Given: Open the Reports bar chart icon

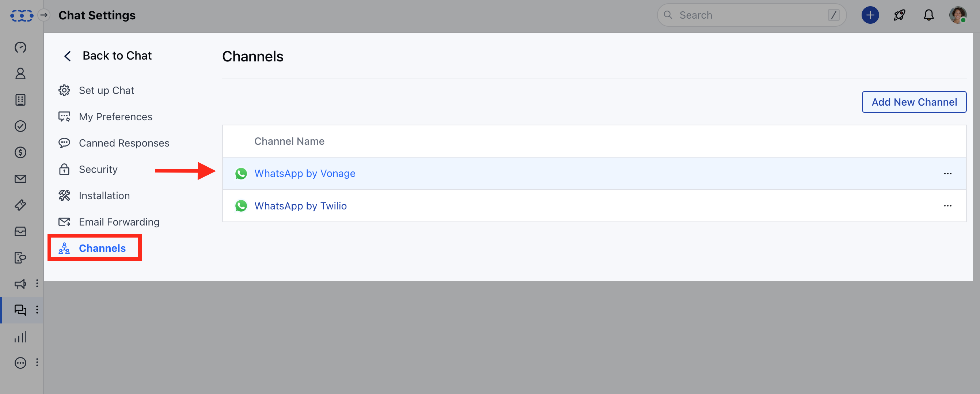Looking at the screenshot, I should (20, 337).
